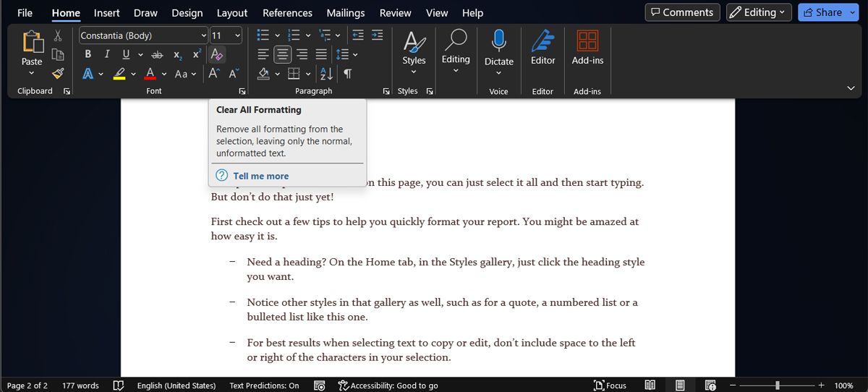The image size is (868, 392).
Task: Click the Cut scissors icon
Action: coord(58,36)
